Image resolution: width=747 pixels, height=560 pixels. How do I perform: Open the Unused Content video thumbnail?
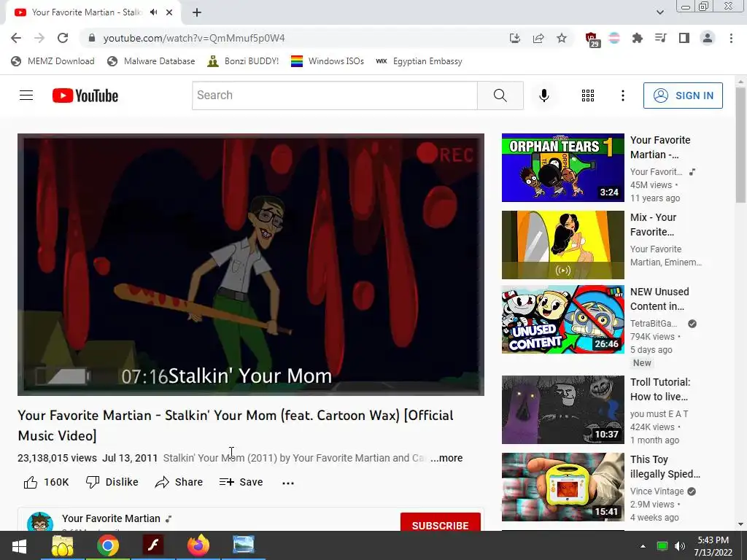pos(562,319)
